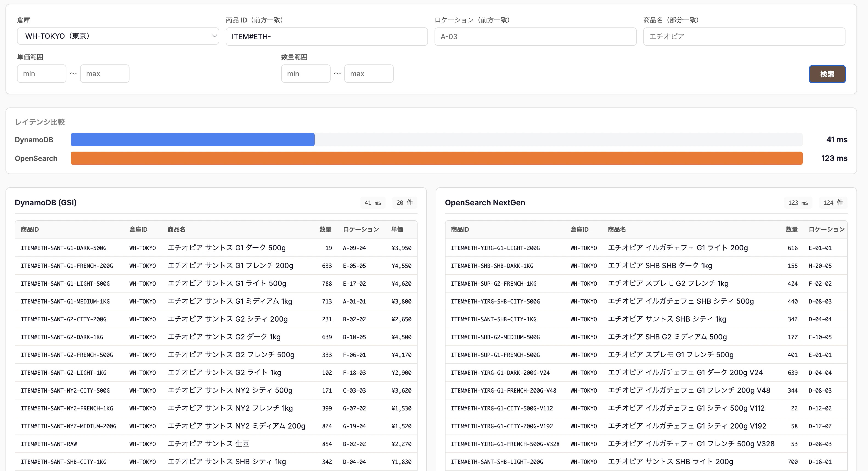868x471 pixels.
Task: Click the 単価範囲 max field
Action: tap(105, 73)
